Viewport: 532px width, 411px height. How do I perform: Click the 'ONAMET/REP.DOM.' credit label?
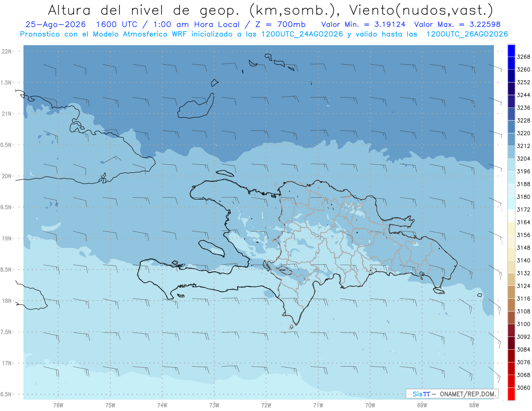pyautogui.click(x=469, y=394)
